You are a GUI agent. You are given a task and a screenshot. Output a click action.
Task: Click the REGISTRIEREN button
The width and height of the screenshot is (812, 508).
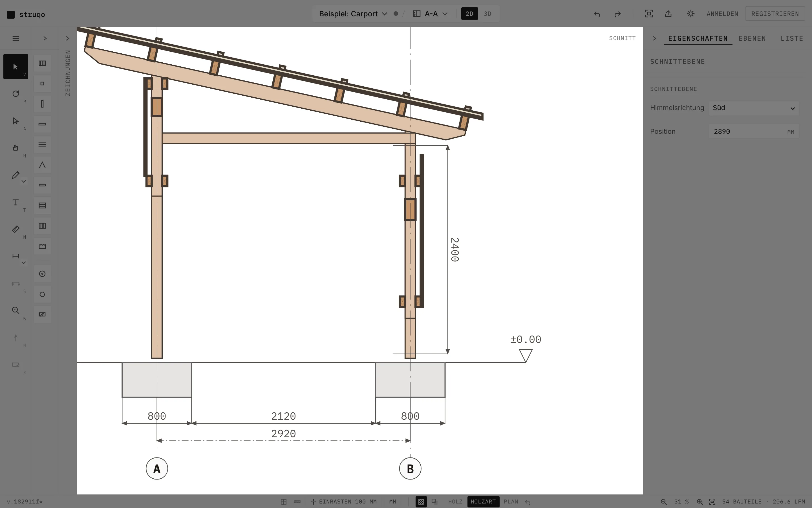(775, 14)
